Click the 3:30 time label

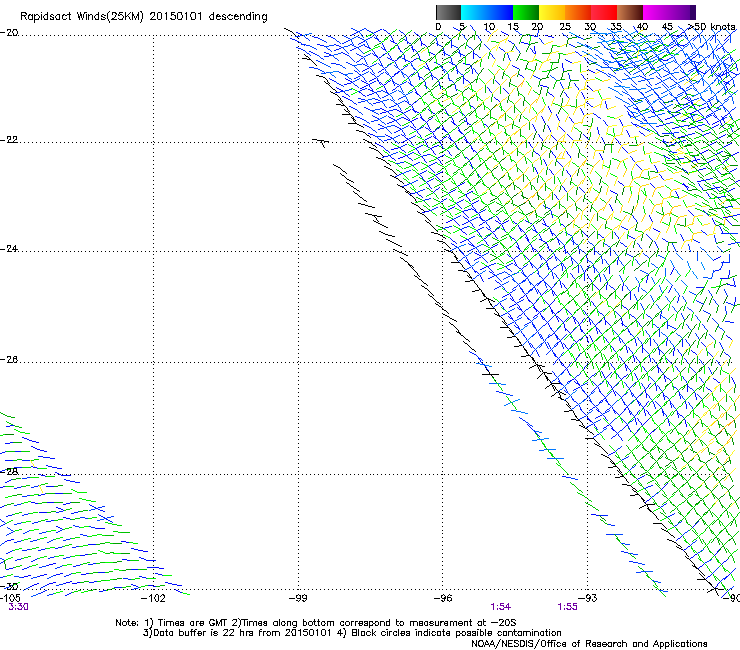[x=18, y=607]
